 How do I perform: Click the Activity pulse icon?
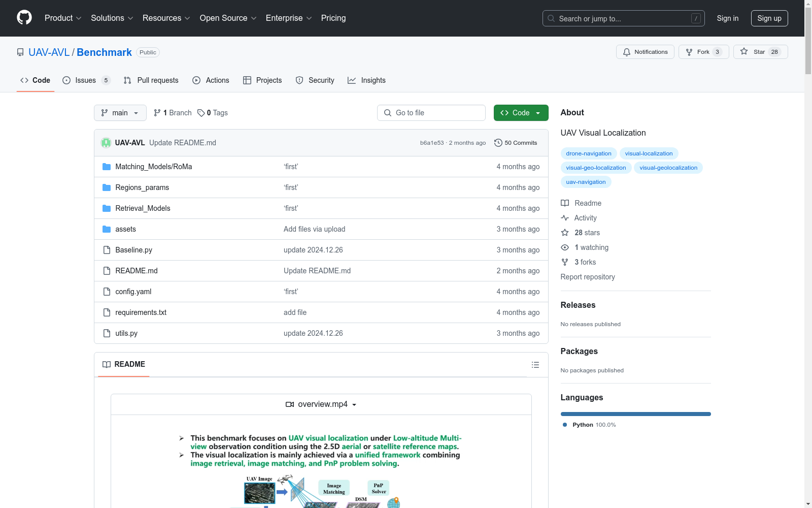tap(565, 218)
